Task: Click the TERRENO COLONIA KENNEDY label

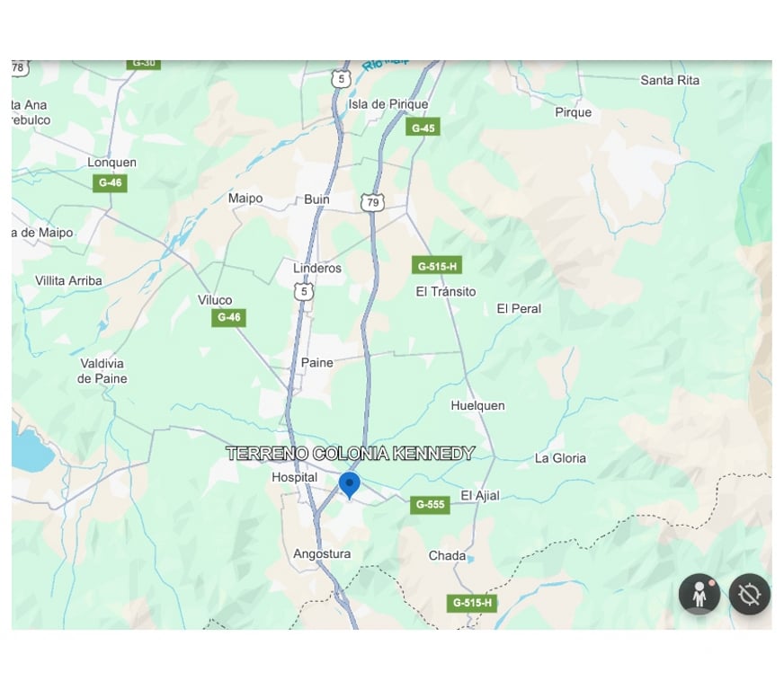Action: pyautogui.click(x=350, y=453)
